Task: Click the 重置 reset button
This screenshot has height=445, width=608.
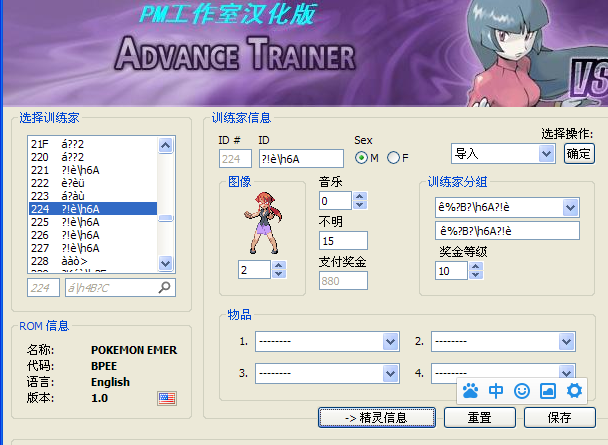Action: (480, 417)
